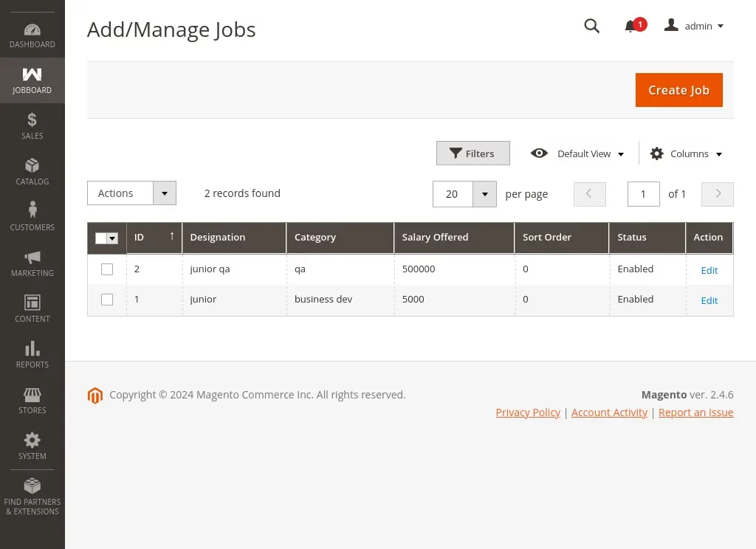Image resolution: width=756 pixels, height=549 pixels.
Task: Click the Create Job button
Action: (678, 89)
